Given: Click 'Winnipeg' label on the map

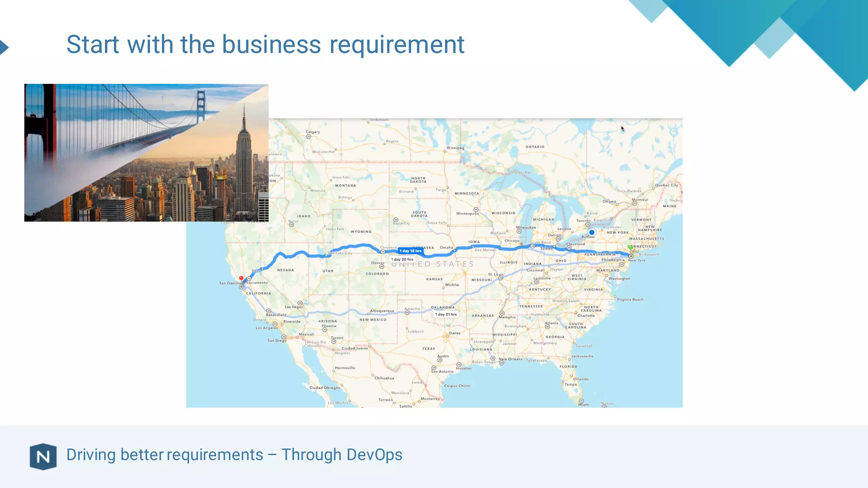Looking at the screenshot, I should 455,148.
